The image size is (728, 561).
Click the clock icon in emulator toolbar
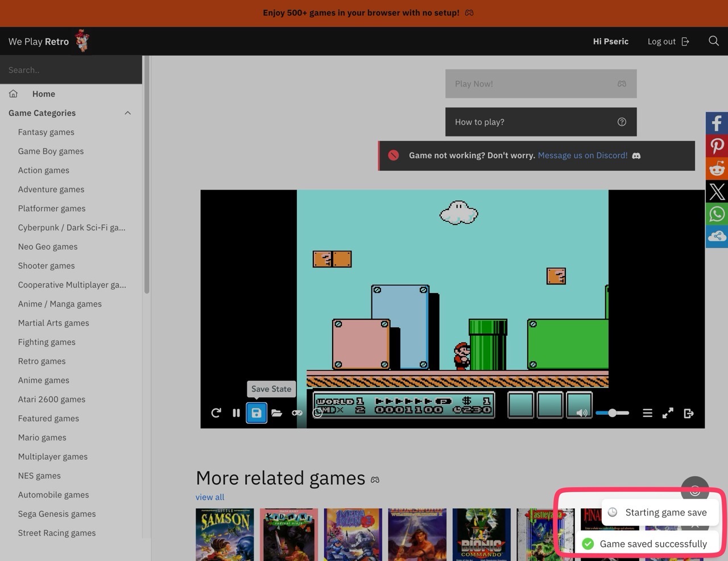tap(317, 413)
